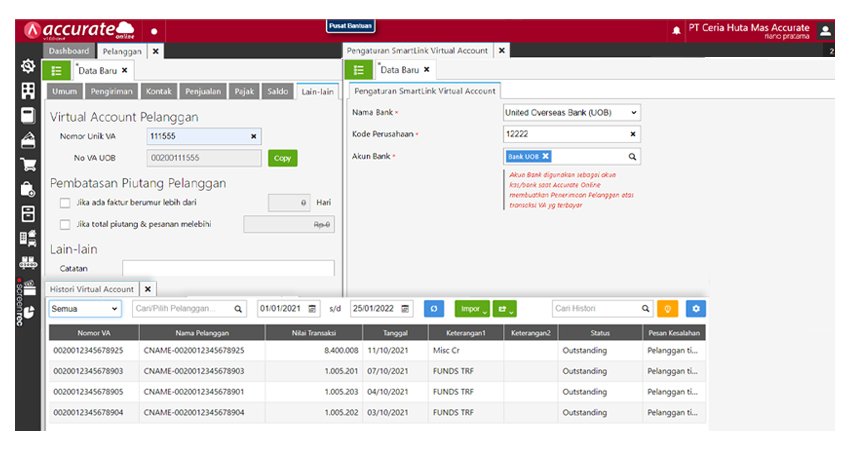
Task: Open calendar picker for 01/01/2021 date
Action: pos(312,309)
